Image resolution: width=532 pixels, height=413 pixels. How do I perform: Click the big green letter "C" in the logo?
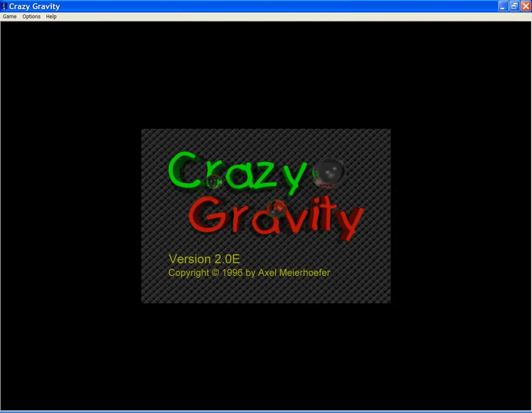pos(185,170)
